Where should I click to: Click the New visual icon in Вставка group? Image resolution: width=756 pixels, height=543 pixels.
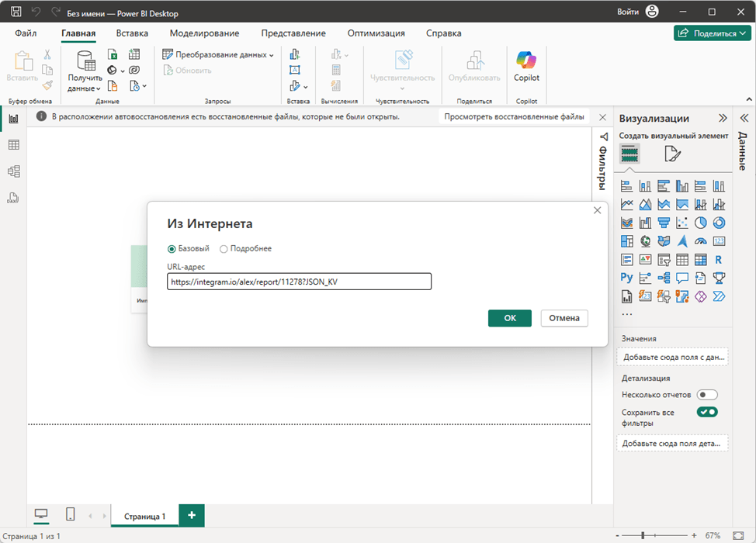[295, 54]
